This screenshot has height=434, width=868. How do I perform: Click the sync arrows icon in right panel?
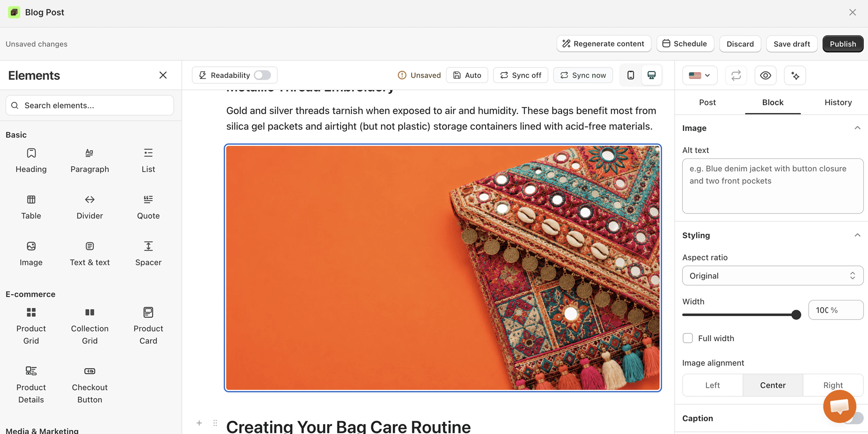[x=736, y=75]
